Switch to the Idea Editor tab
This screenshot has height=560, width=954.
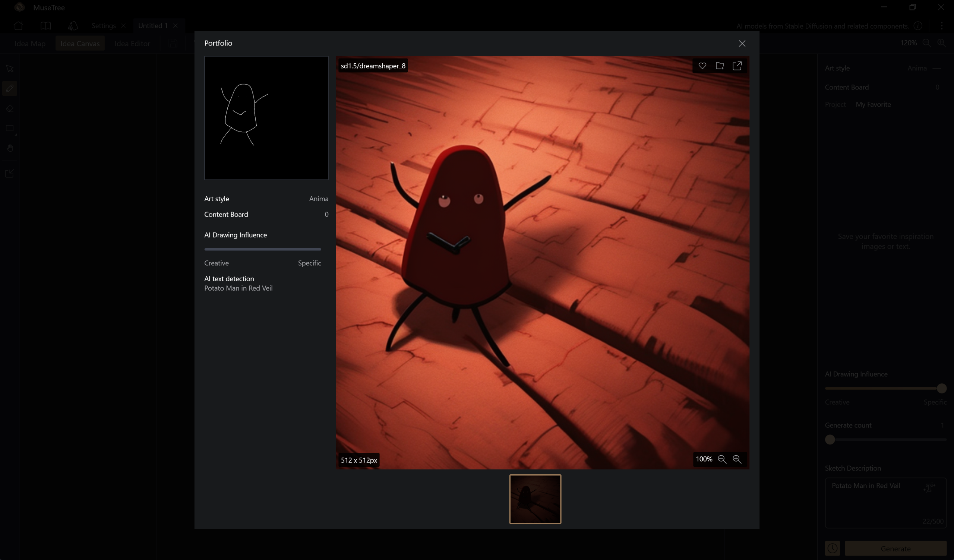coord(132,44)
